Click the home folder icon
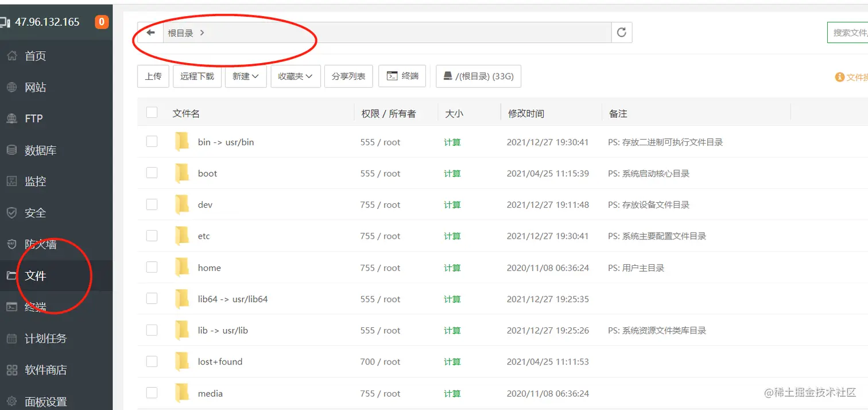Viewport: 868px width, 410px height. [182, 268]
